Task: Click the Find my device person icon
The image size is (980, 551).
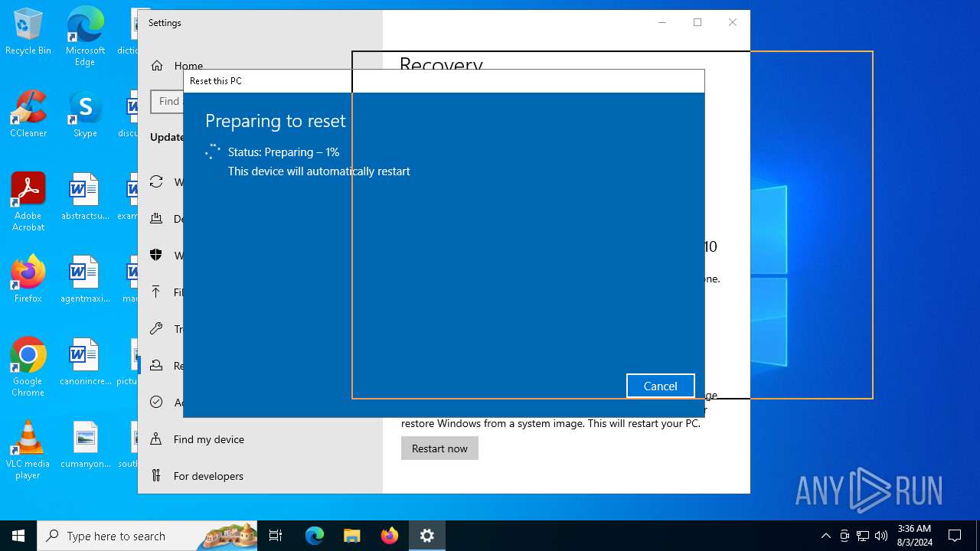Action: pos(156,439)
